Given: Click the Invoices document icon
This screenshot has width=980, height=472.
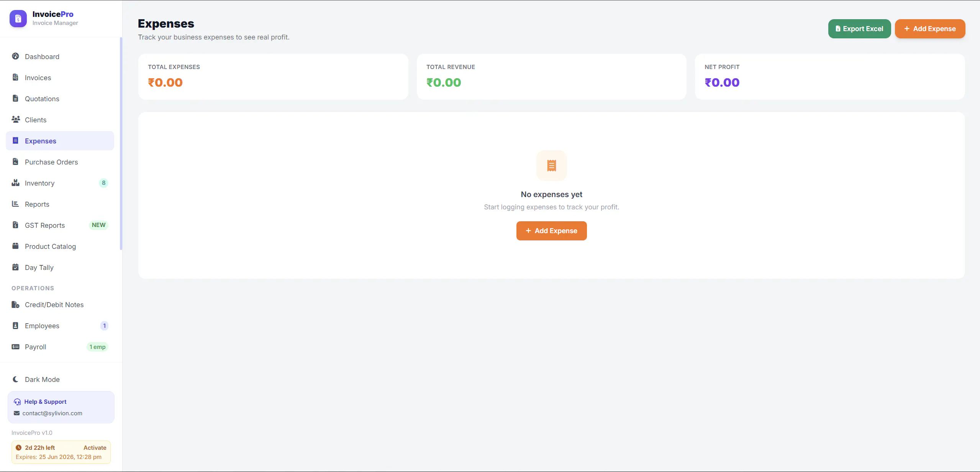Looking at the screenshot, I should [15, 77].
